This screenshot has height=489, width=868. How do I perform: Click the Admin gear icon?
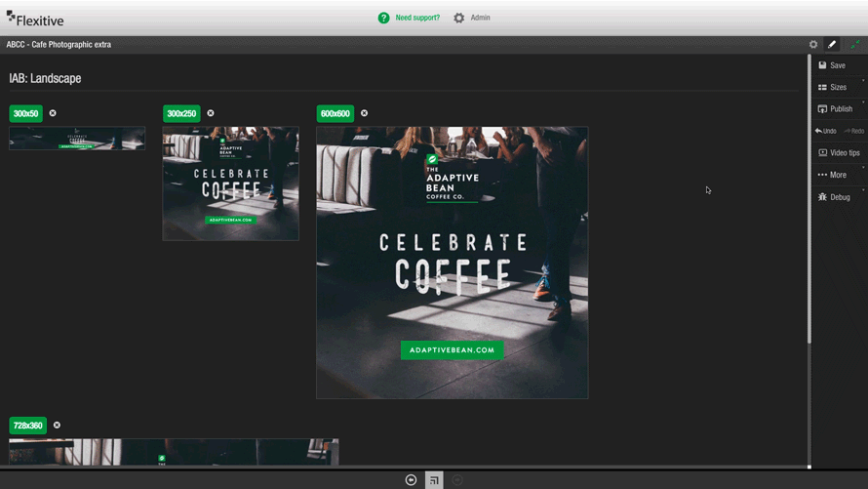coord(459,18)
